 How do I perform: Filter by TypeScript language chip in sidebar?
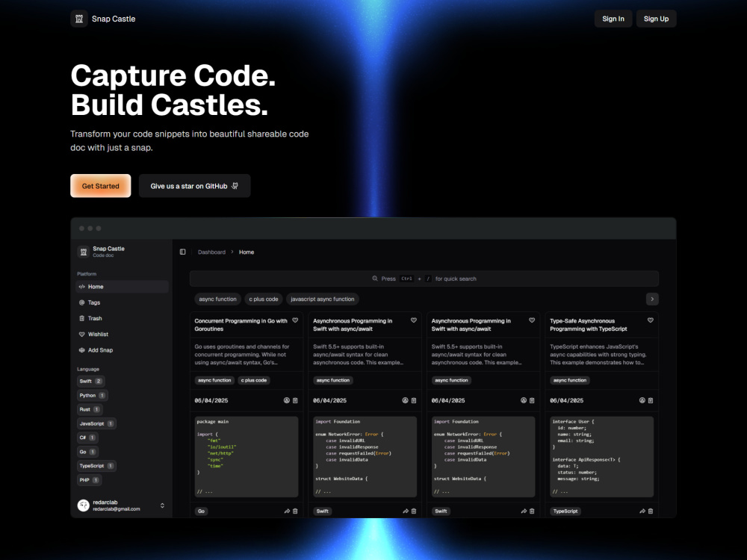[96, 466]
